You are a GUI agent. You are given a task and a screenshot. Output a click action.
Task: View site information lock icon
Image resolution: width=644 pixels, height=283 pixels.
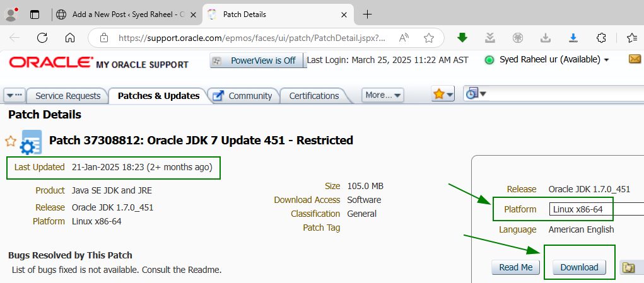click(x=104, y=38)
